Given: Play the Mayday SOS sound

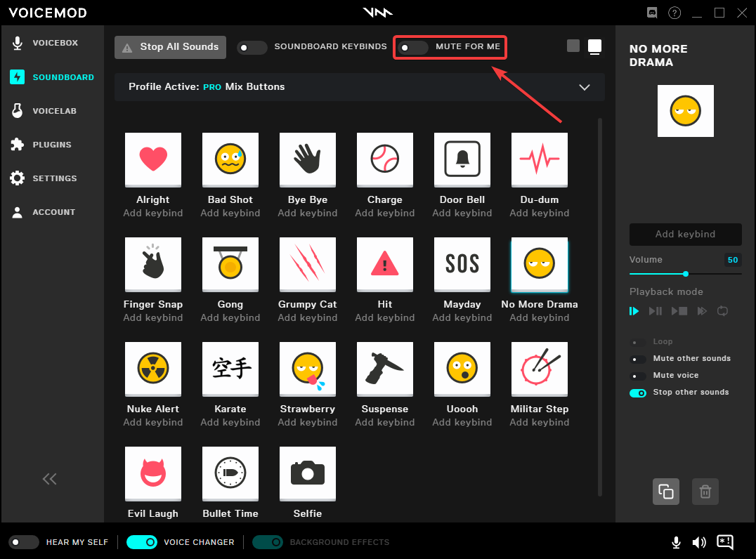Looking at the screenshot, I should pyautogui.click(x=462, y=264).
